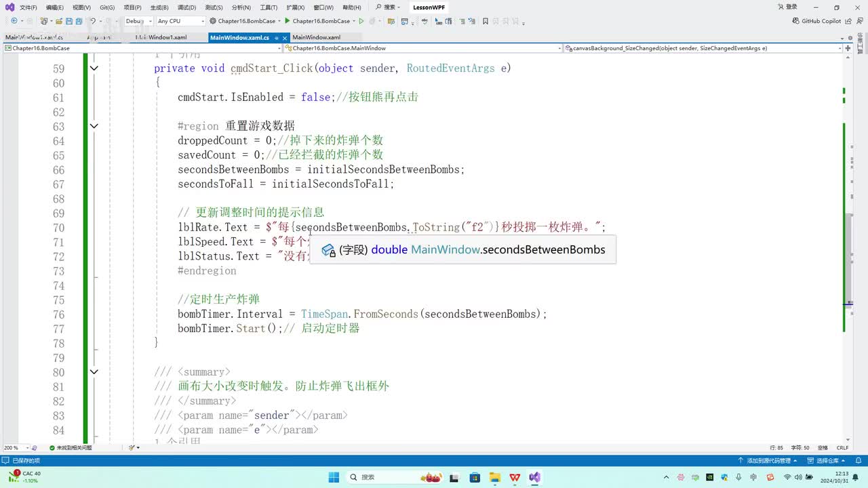The width and height of the screenshot is (868, 488).
Task: Click the CRLF line ending indicator
Action: tap(842, 447)
